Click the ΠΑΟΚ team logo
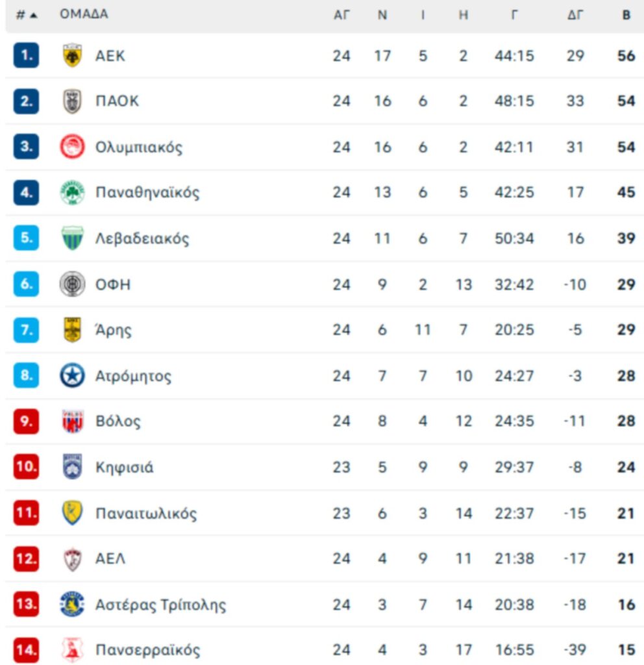Viewport: 644px width, 665px height. 72,101
